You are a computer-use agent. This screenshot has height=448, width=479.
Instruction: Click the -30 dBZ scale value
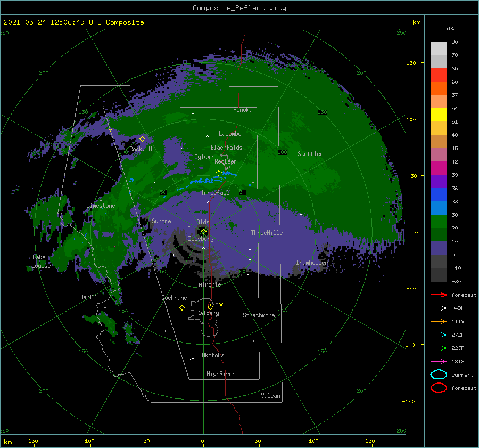pyautogui.click(x=456, y=281)
